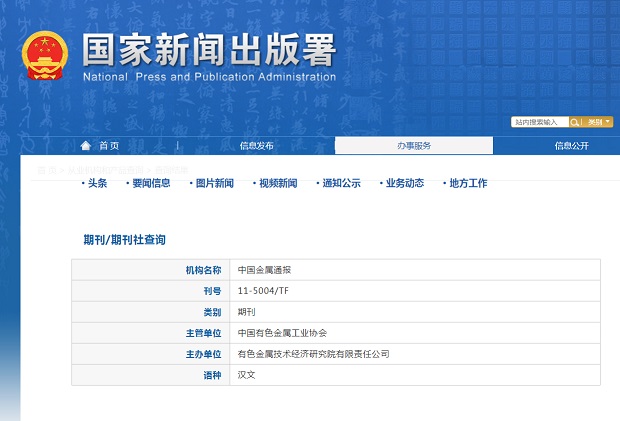Click the national emblem logo

[x=45, y=57]
